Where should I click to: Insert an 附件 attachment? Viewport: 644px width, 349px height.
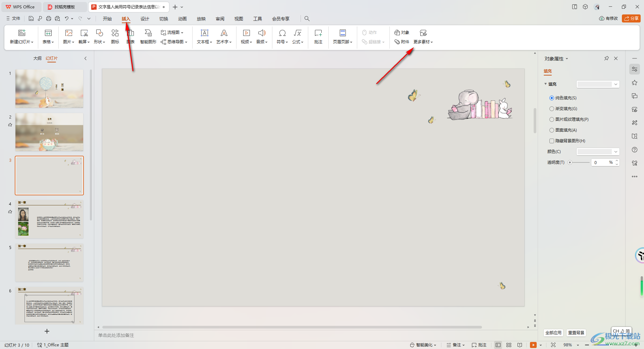tap(402, 42)
